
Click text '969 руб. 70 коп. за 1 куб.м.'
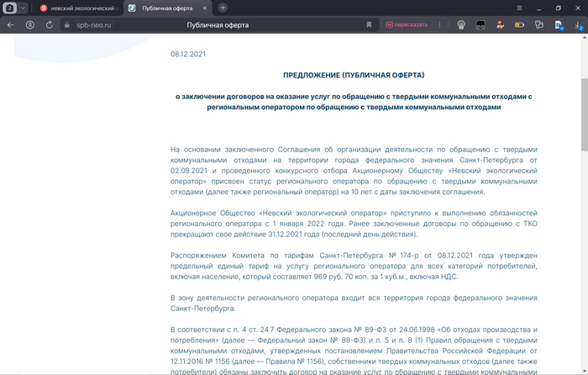pos(360,277)
